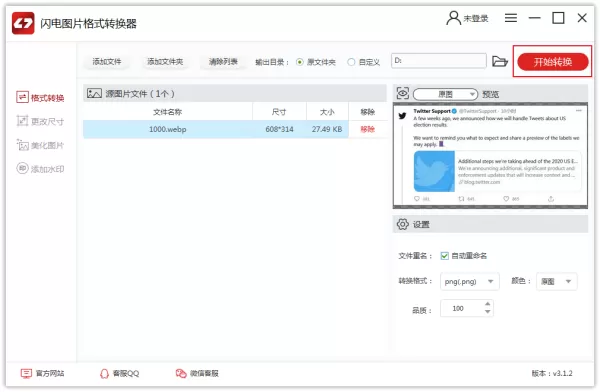Image resolution: width=600 pixels, height=392 pixels.
Task: Select the 1000.webp file name
Action: tap(168, 129)
